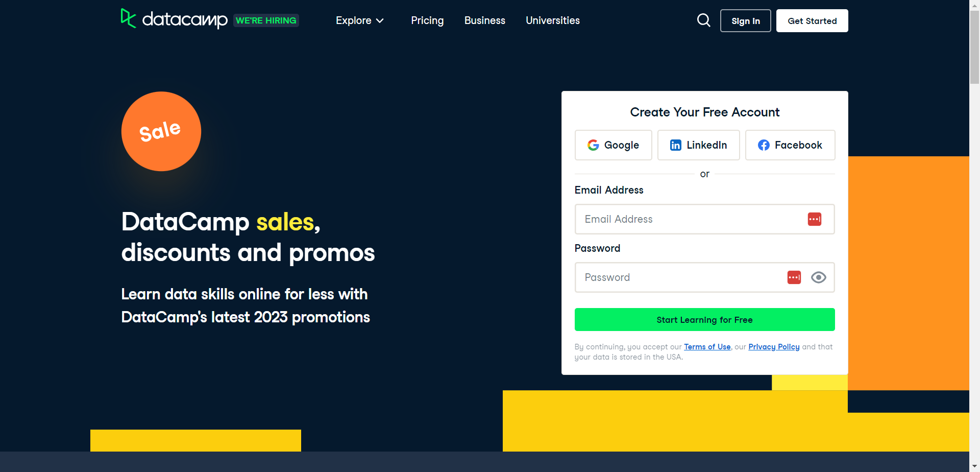The width and height of the screenshot is (980, 472).
Task: Open the Pricing page
Action: [x=427, y=20]
